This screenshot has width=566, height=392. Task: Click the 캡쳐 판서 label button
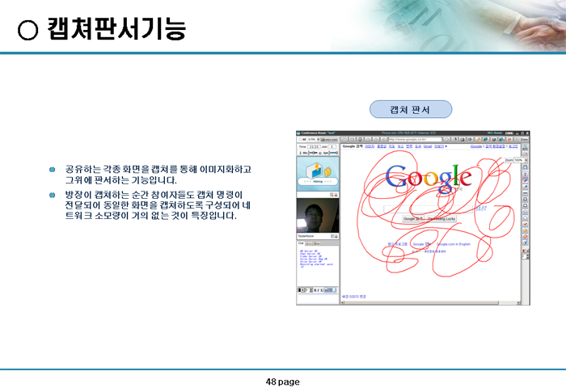pyautogui.click(x=411, y=109)
